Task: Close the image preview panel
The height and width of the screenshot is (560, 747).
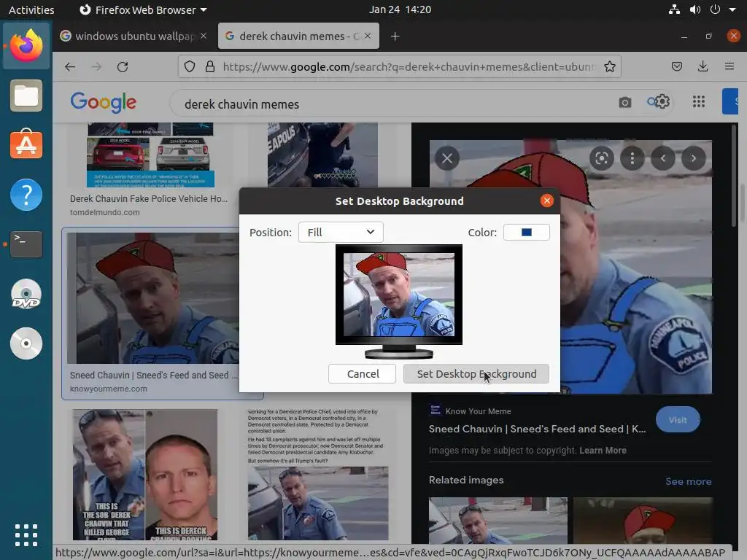Action: (447, 158)
